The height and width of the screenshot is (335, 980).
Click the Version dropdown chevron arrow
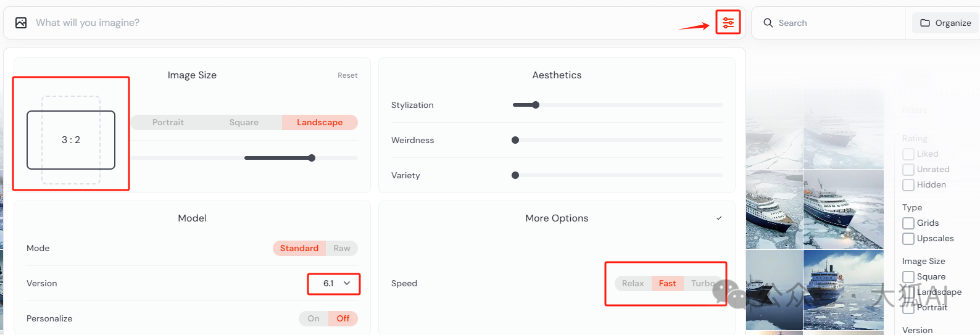347,283
